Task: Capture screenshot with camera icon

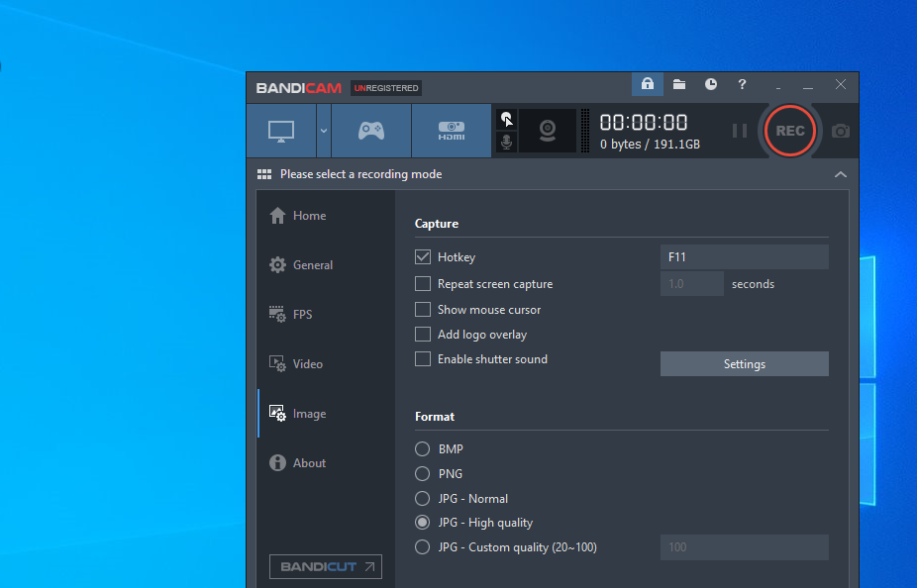Action: 841,131
